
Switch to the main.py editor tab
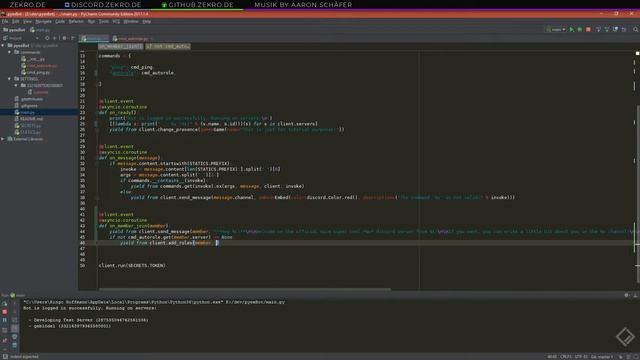(94, 38)
